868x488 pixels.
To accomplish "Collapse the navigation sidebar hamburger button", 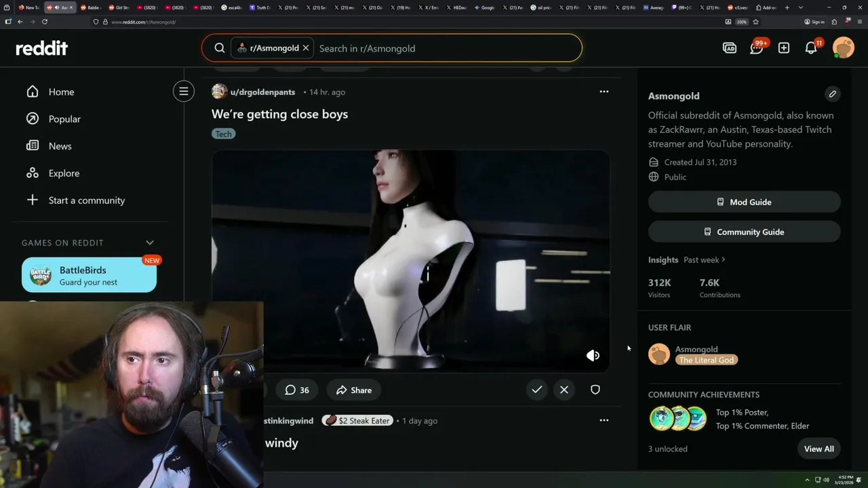I will tap(183, 91).
